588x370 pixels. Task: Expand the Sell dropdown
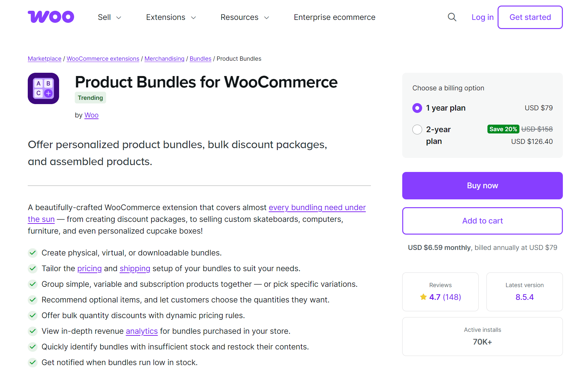[109, 17]
